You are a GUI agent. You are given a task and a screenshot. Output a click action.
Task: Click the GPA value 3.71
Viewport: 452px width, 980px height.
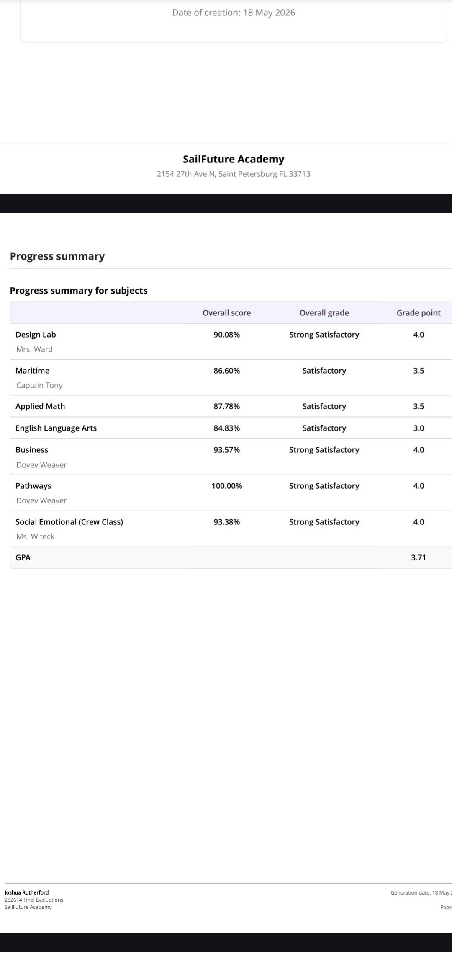[x=419, y=557]
